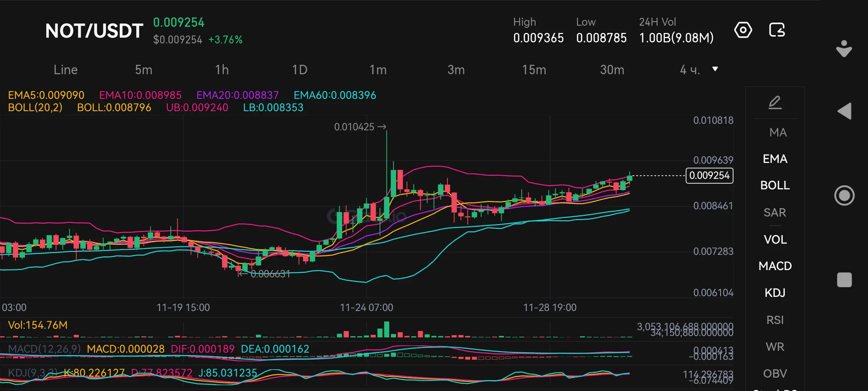Hide the MACD sub-chart
Screen dimensions: 868x391
pos(775,266)
